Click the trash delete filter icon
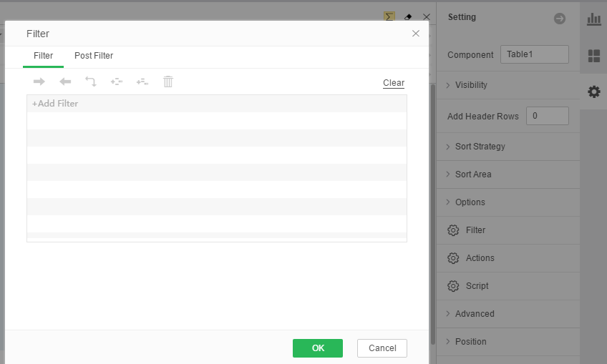The width and height of the screenshot is (607, 364). point(168,82)
